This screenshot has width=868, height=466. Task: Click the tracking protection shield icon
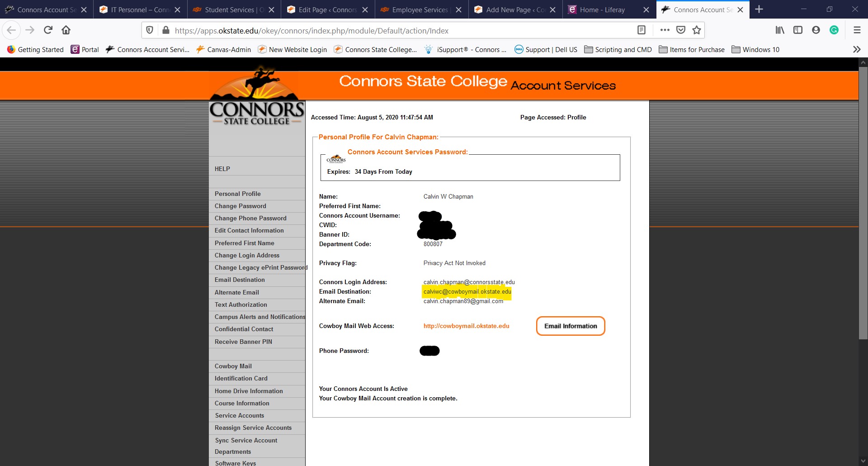coord(150,30)
